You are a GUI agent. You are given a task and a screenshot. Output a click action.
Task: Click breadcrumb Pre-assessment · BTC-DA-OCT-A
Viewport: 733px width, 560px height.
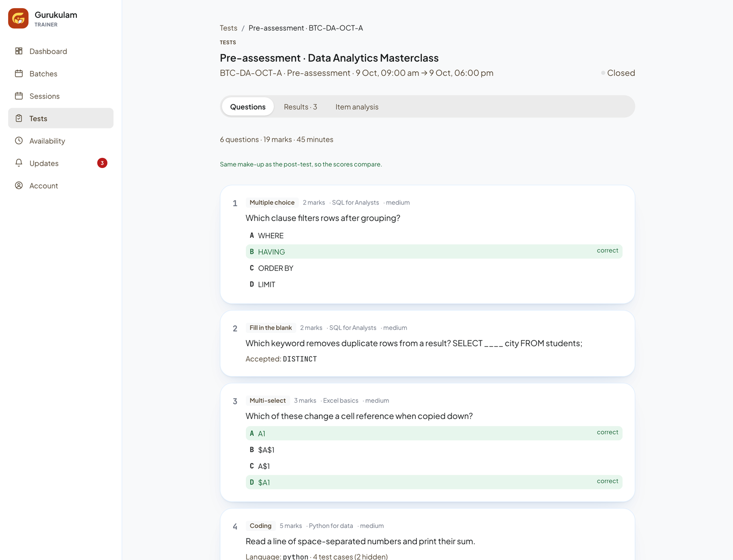pos(306,28)
